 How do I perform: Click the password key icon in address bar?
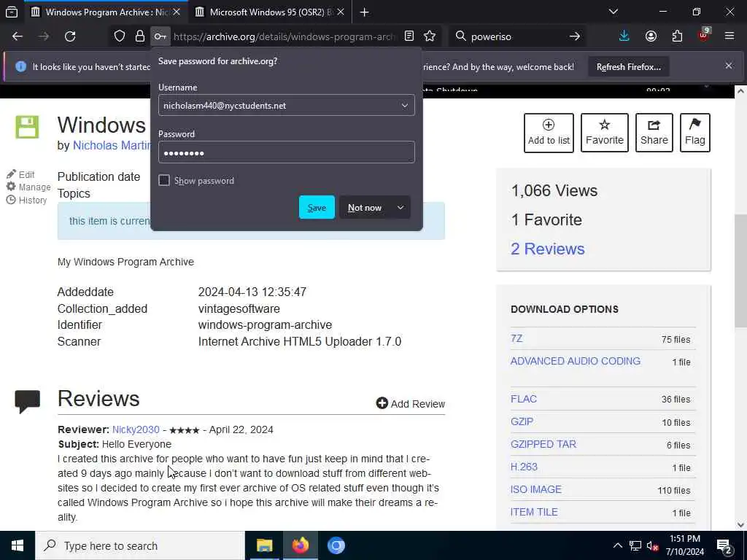pos(160,36)
